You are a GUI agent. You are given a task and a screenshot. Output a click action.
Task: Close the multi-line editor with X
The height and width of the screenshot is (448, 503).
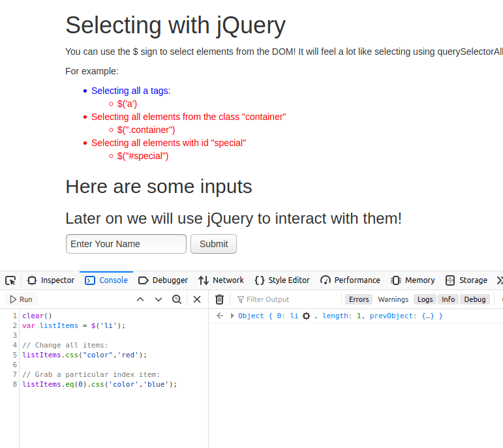197,299
